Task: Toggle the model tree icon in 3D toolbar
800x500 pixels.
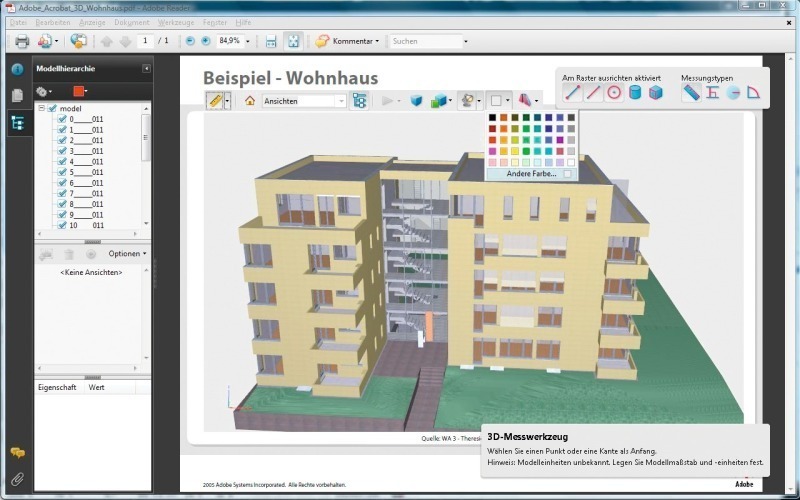Action: pyautogui.click(x=360, y=101)
